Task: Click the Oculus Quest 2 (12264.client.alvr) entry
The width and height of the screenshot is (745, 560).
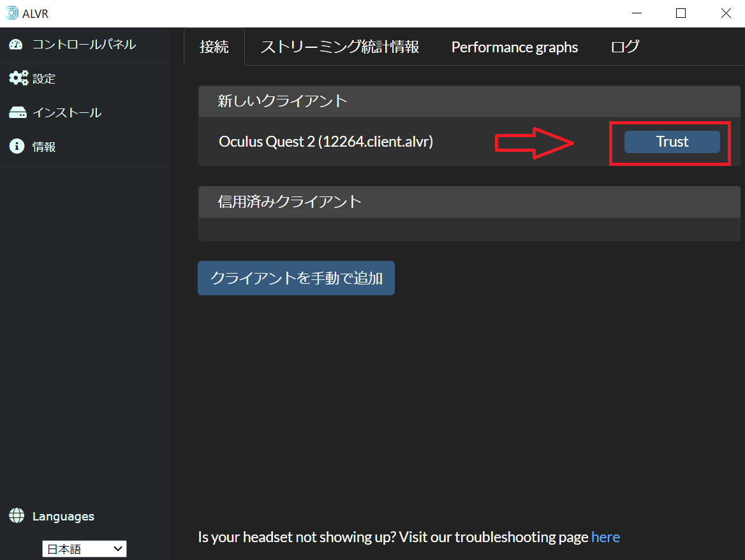Action: tap(326, 142)
